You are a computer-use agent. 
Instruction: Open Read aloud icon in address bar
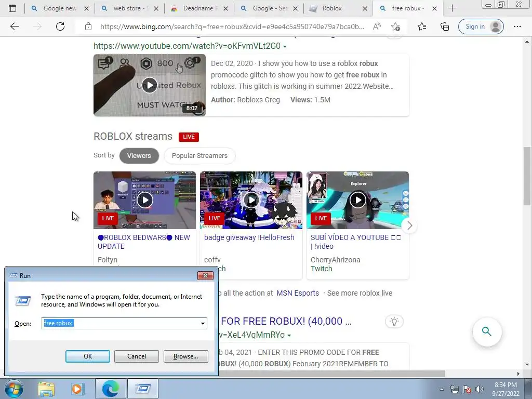[377, 26]
